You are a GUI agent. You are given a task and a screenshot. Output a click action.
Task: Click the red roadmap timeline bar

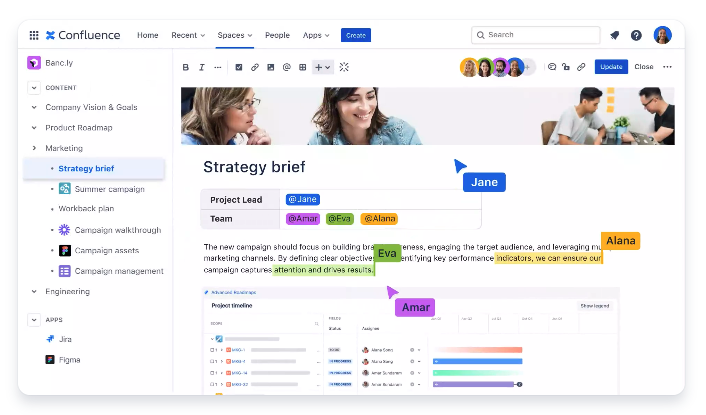[x=477, y=350]
